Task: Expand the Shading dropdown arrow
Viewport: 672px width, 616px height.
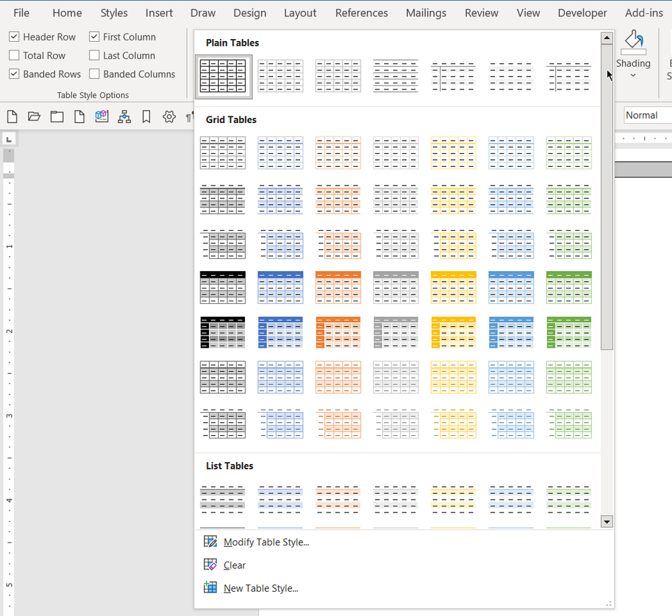Action: point(633,76)
